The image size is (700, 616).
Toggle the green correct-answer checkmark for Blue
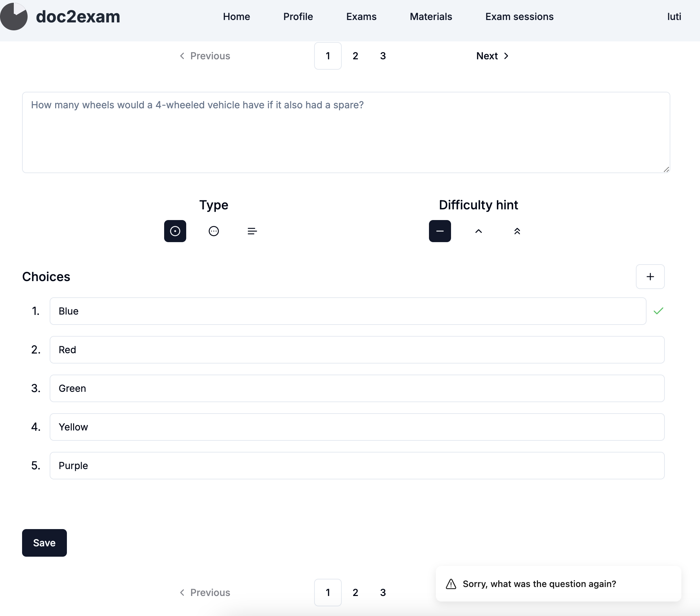(x=658, y=311)
